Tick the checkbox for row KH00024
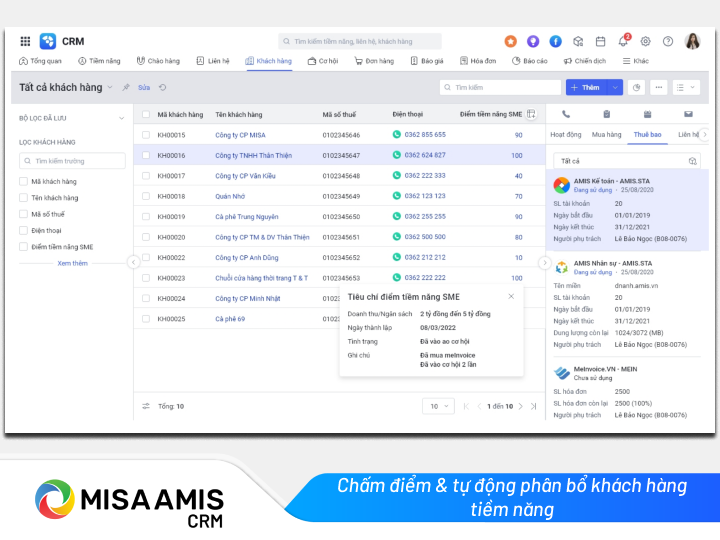The image size is (720, 540). (146, 298)
